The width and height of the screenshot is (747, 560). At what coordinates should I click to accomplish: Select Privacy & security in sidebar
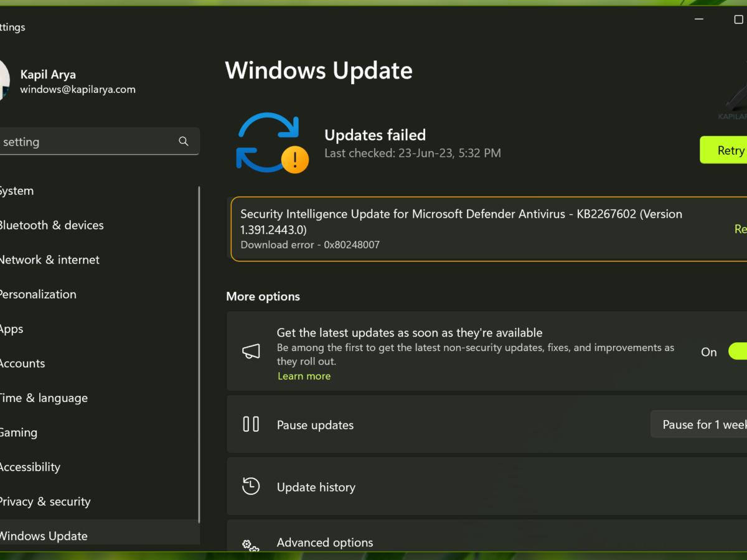(45, 502)
